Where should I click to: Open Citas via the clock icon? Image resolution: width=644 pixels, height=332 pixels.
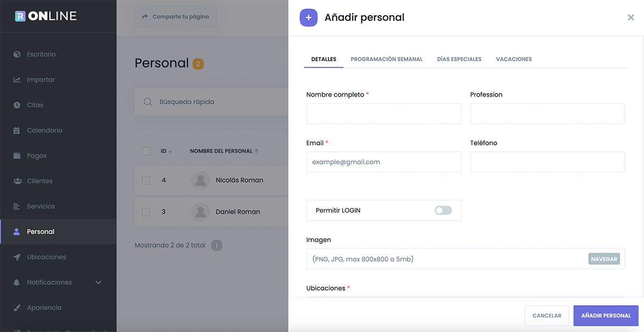pyautogui.click(x=17, y=105)
